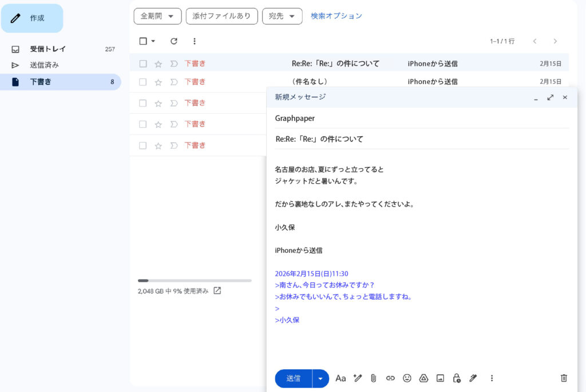Click the Help me write pen-sparkle icon
This screenshot has height=392, width=586.
pos(358,378)
